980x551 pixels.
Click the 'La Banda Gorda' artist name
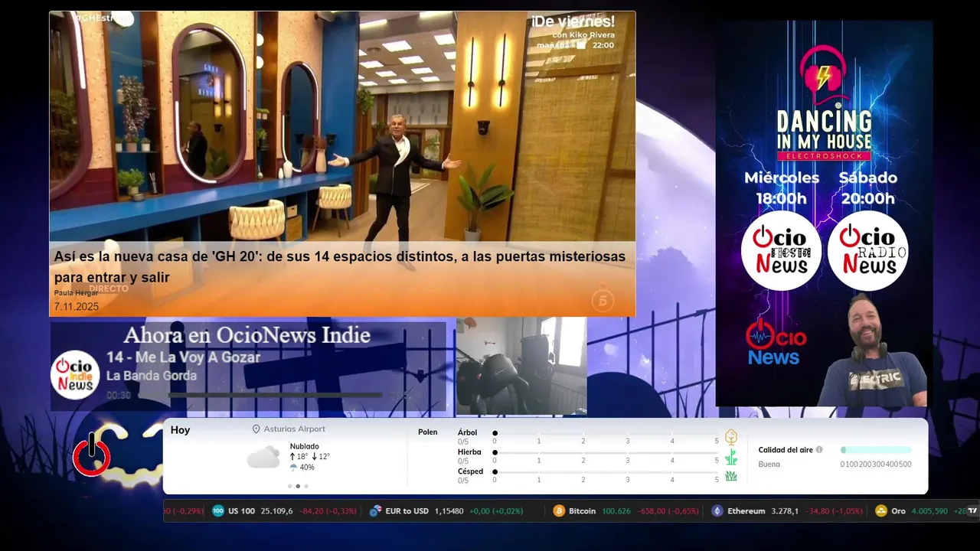coord(152,376)
